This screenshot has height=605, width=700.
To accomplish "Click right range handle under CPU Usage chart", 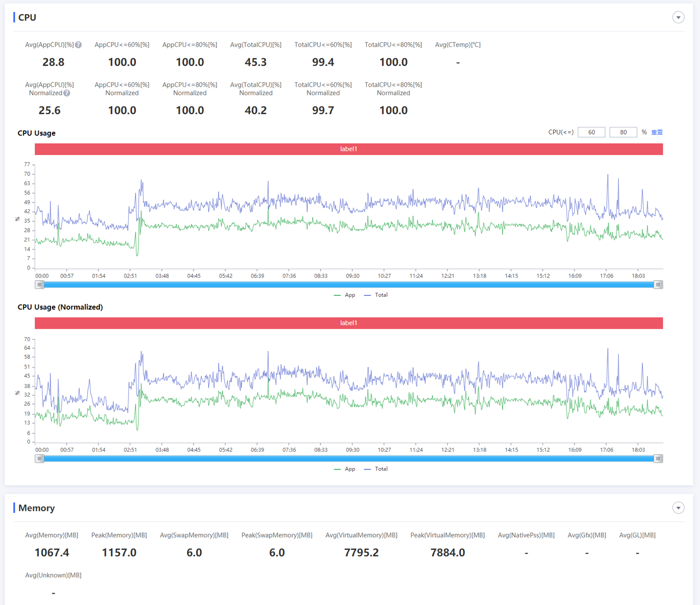I will [x=658, y=285].
